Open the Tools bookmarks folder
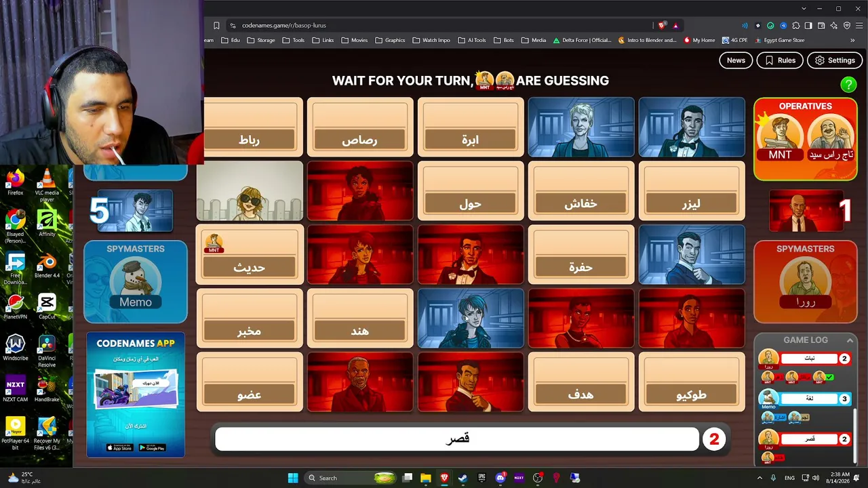The height and width of the screenshot is (488, 868). point(294,40)
